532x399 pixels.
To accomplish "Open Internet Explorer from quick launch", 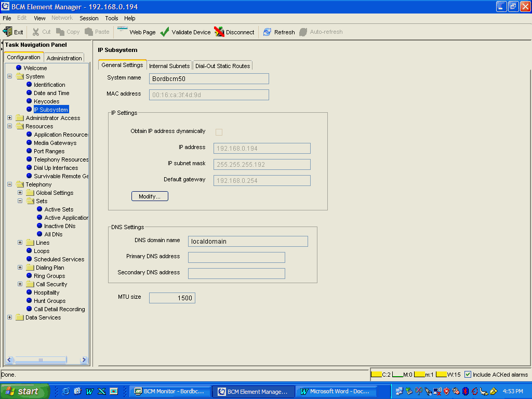I will 66,391.
